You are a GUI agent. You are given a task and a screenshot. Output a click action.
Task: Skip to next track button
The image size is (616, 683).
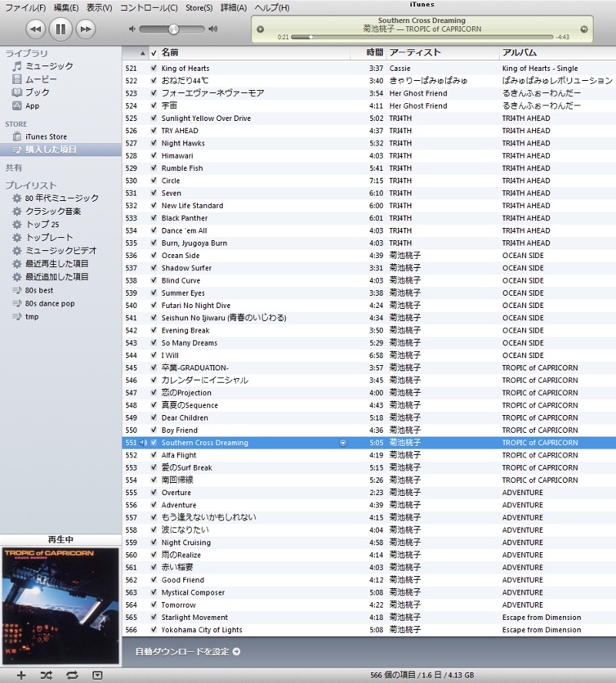point(85,29)
